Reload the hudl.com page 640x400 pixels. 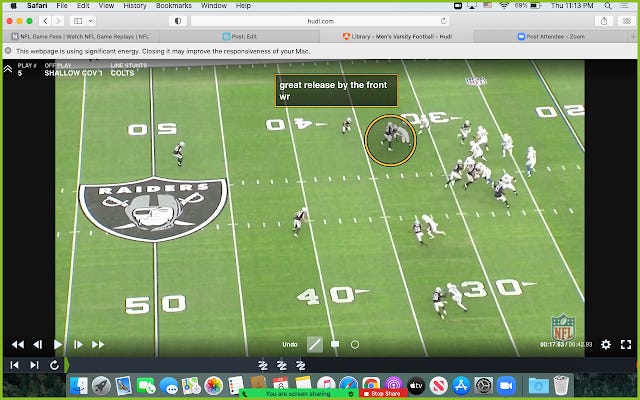point(444,21)
